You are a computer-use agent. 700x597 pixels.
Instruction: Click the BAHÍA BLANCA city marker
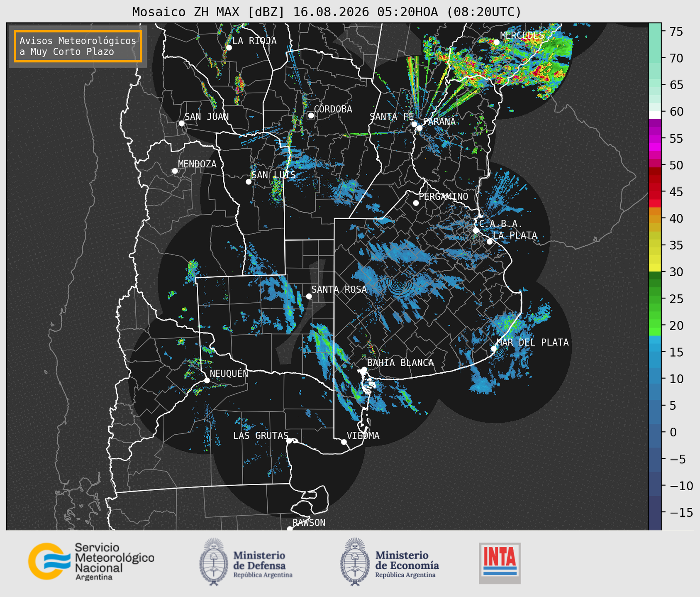364,369
